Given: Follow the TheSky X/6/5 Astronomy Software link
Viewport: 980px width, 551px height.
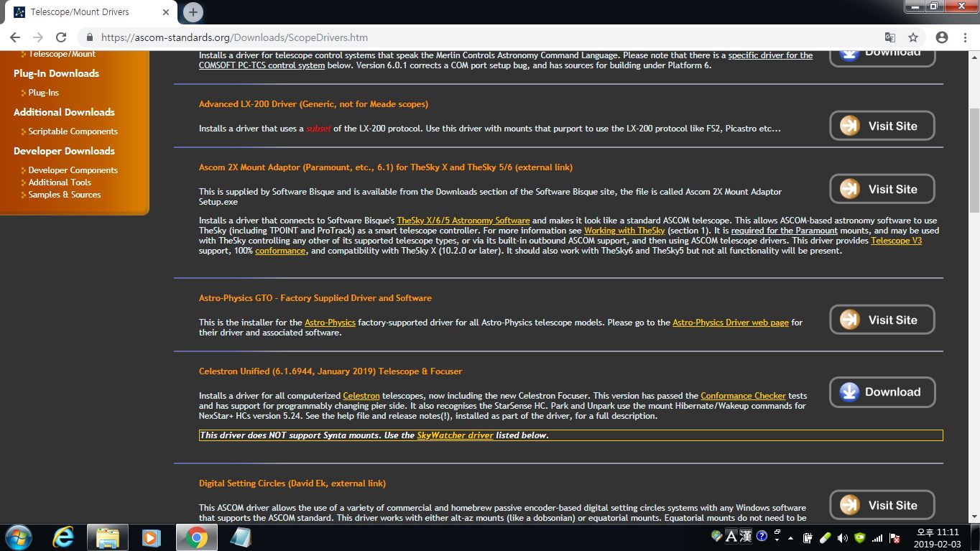Looking at the screenshot, I should pos(463,221).
